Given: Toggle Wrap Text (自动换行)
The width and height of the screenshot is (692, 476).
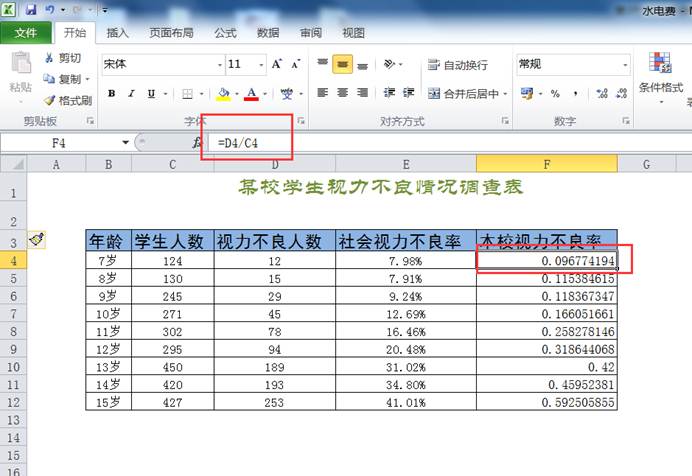Looking at the screenshot, I should pyautogui.click(x=458, y=65).
